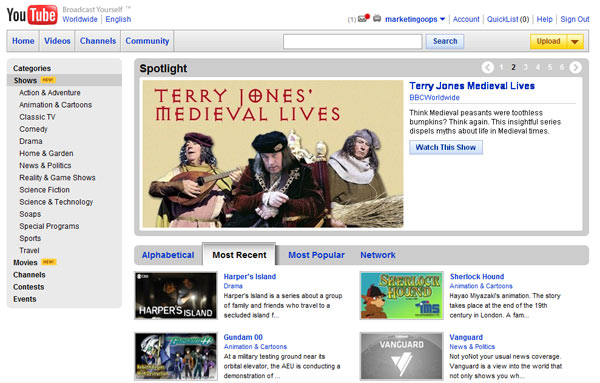Open Events in the sidebar

[24, 299]
